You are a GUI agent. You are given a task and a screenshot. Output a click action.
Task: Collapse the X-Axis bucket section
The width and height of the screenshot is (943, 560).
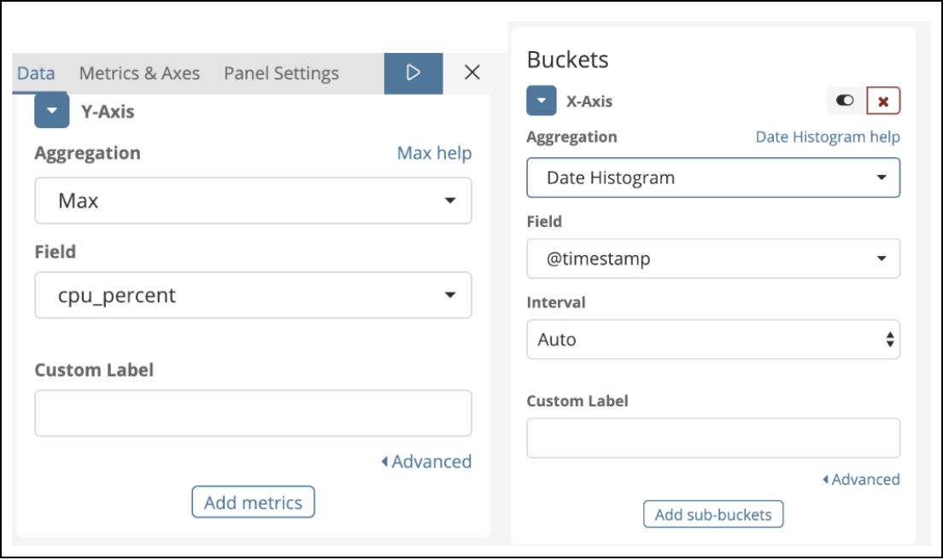tap(542, 101)
